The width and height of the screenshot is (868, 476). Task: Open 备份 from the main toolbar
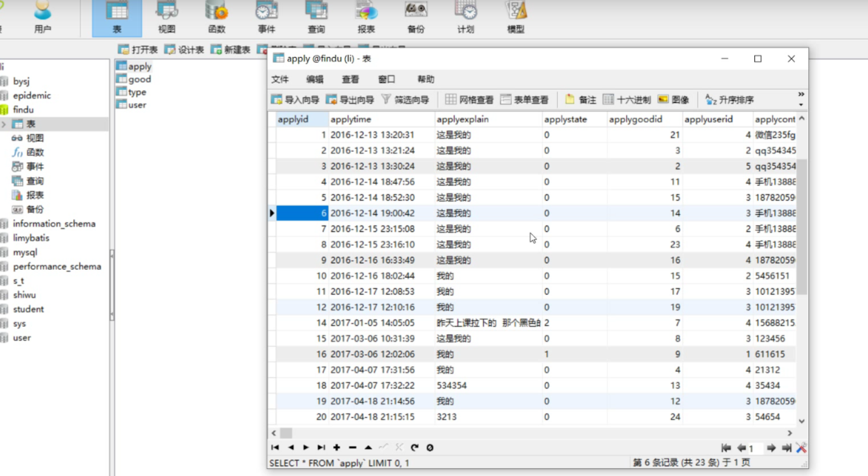416,18
